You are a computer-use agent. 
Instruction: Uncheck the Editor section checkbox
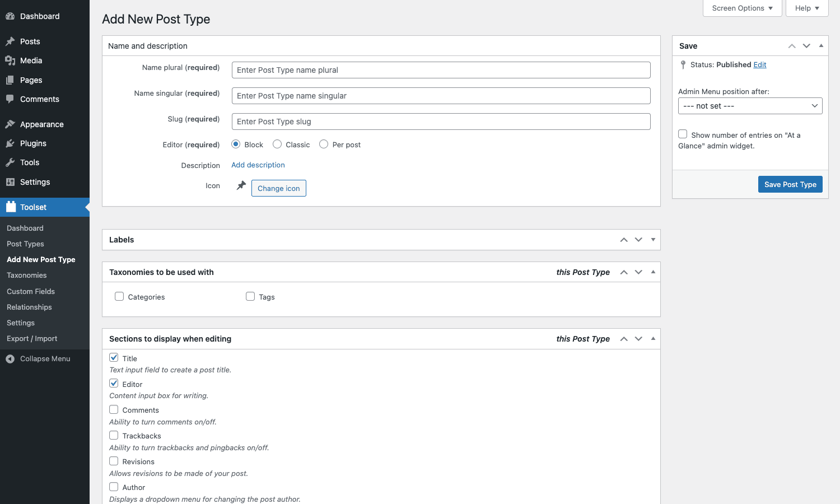point(114,383)
